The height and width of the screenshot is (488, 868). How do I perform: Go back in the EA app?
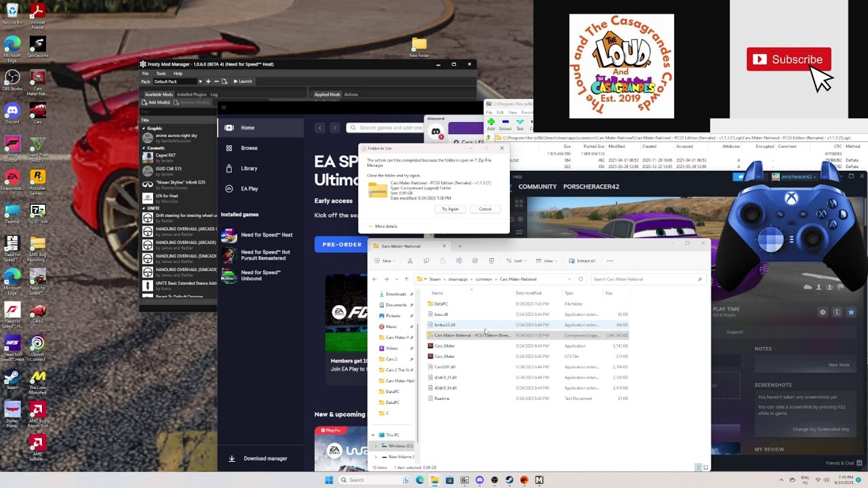tap(320, 127)
